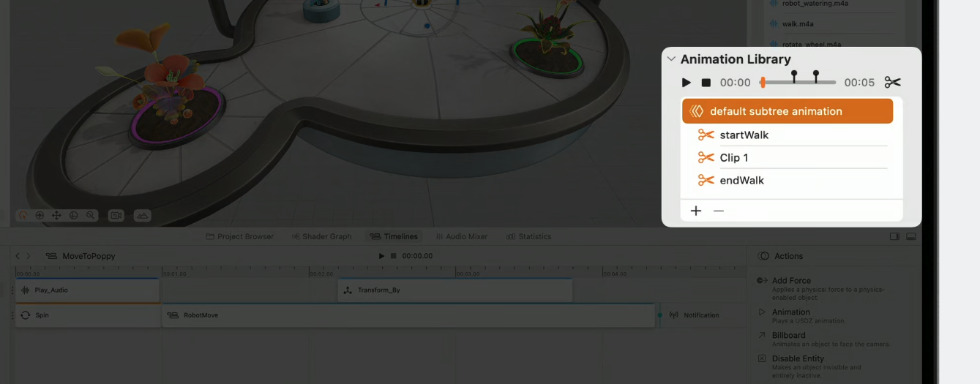Select the Clip 1 entry
Image resolution: width=980 pixels, height=384 pixels.
793,157
